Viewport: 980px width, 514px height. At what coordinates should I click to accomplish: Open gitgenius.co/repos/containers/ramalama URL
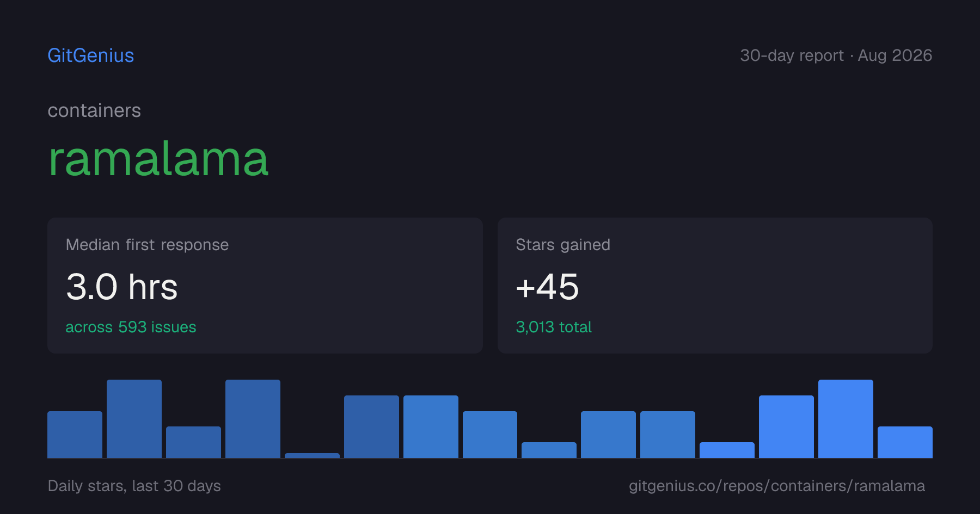coord(777,486)
